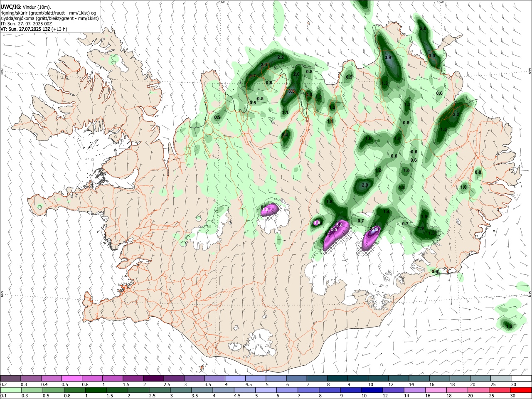
Task: Click the 'slydda/snjókoma' legend description line
Action: (x=49, y=18)
